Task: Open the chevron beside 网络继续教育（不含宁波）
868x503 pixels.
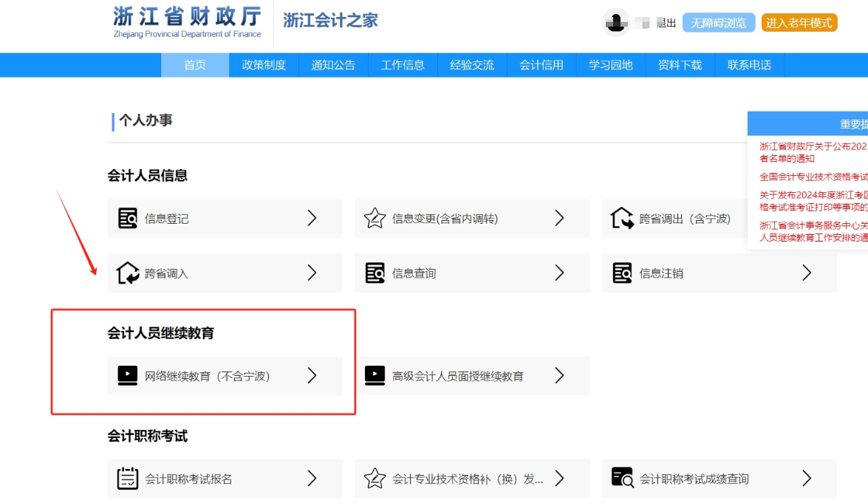Action: tap(312, 376)
